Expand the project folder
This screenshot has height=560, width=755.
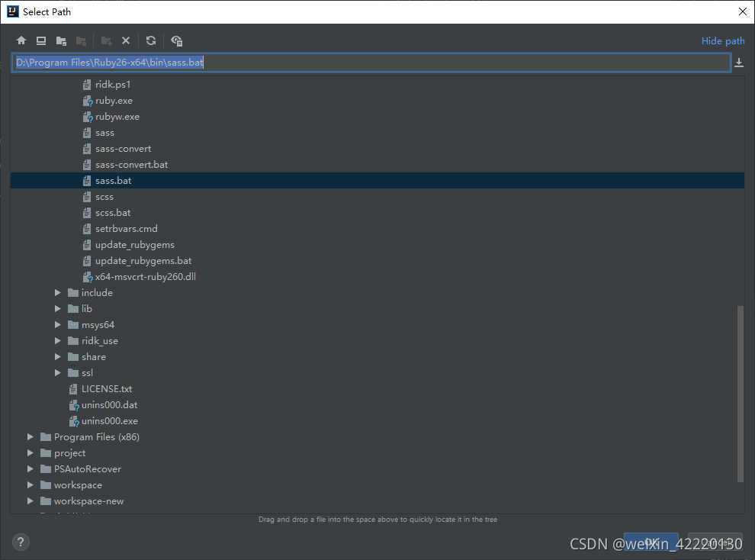pyautogui.click(x=31, y=453)
